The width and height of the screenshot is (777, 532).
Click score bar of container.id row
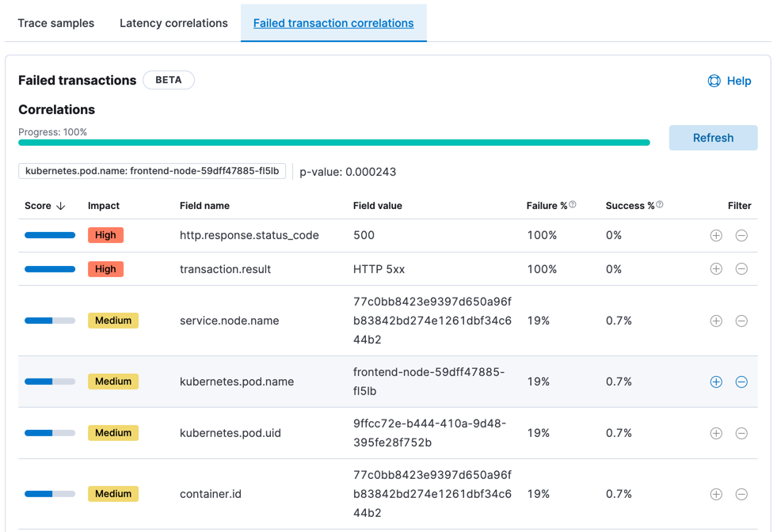point(50,494)
